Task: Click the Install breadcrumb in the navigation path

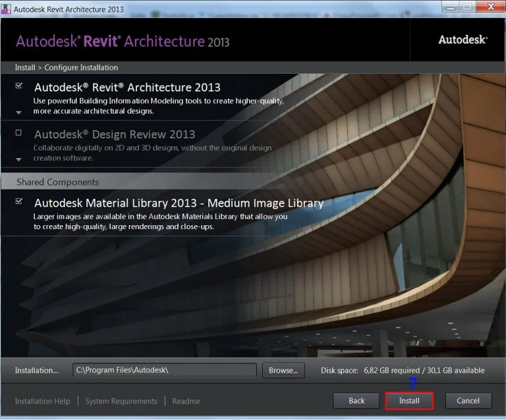Action: pos(24,68)
